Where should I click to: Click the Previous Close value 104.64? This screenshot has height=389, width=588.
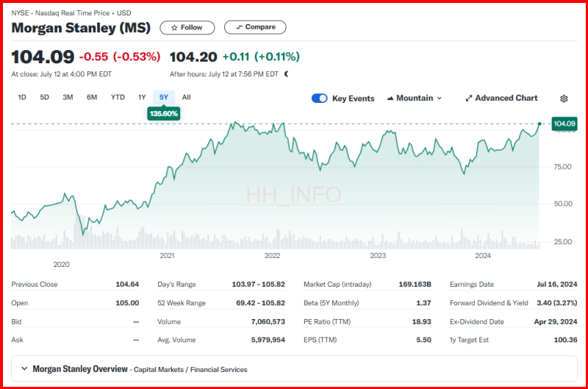tap(127, 285)
